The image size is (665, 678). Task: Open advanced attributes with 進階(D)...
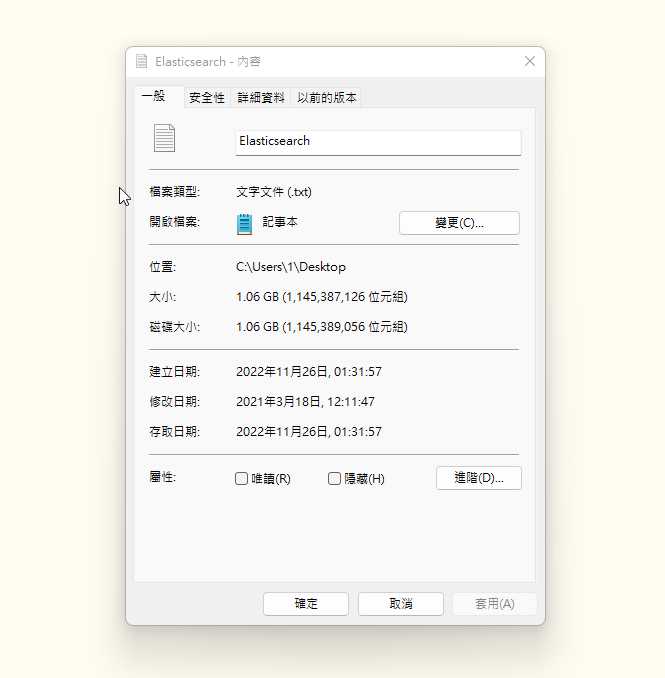[x=479, y=478]
